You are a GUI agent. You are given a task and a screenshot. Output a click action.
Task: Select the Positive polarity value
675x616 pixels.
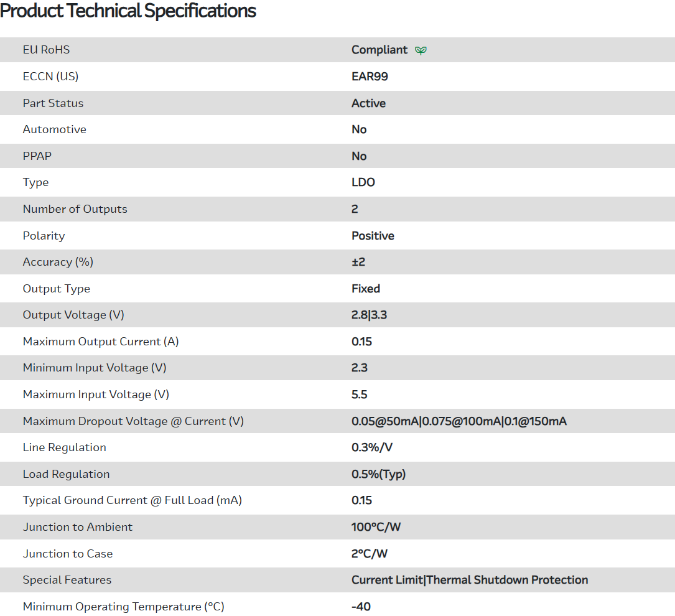coord(373,236)
